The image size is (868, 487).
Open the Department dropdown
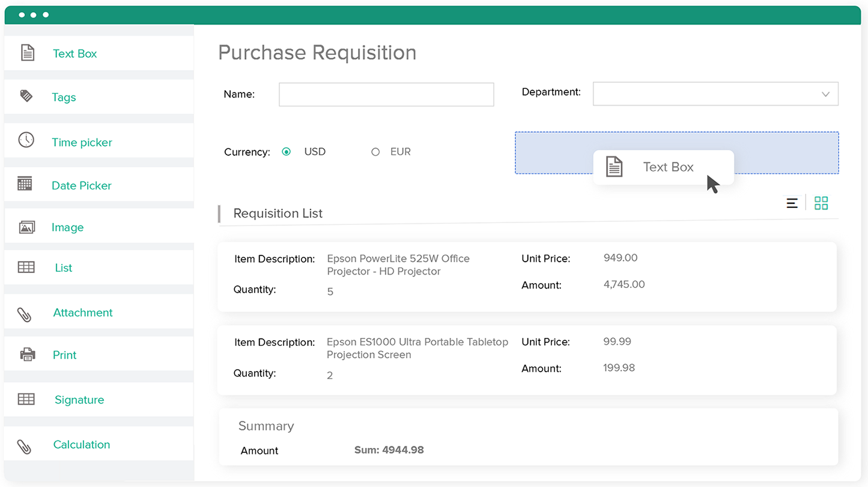[715, 94]
